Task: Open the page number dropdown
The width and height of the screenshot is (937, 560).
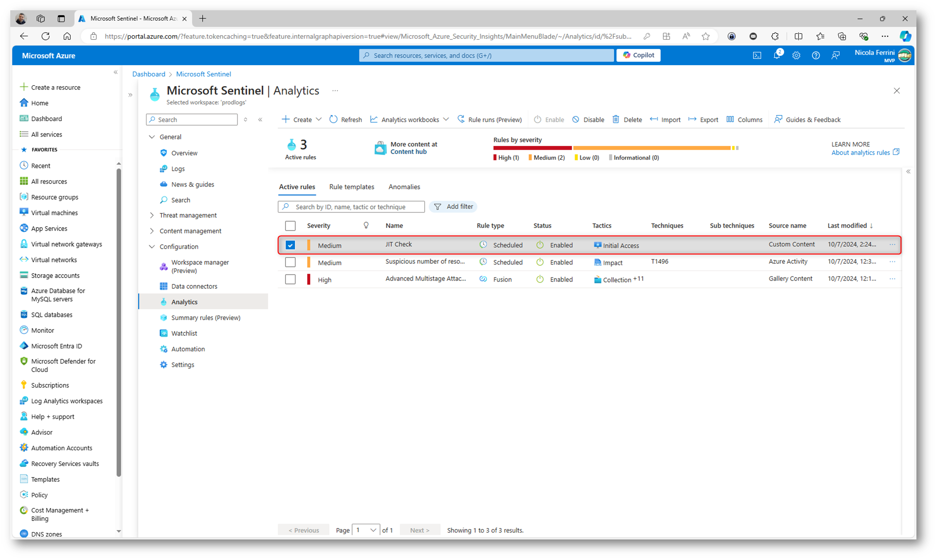Action: pyautogui.click(x=366, y=530)
